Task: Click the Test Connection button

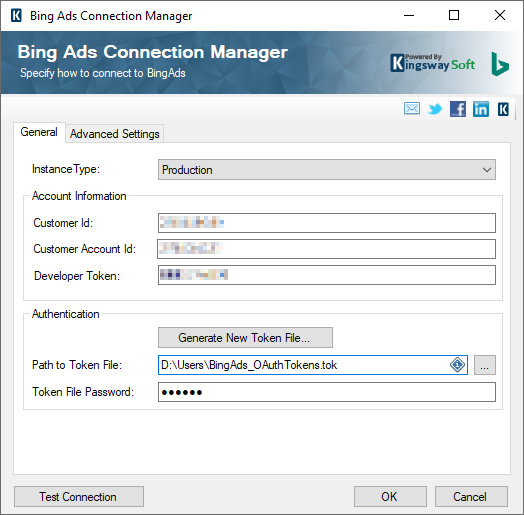Action: coord(79,497)
